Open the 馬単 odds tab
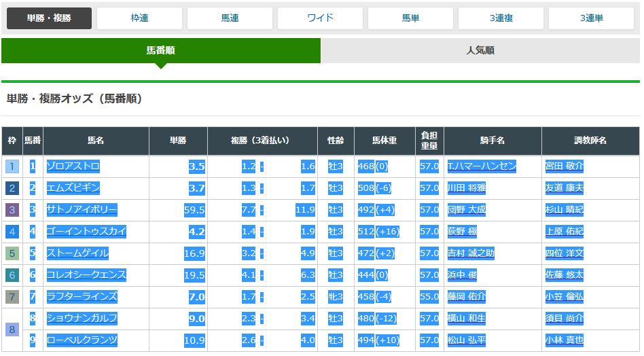Image resolution: width=644 pixels, height=356 pixels. click(x=410, y=18)
